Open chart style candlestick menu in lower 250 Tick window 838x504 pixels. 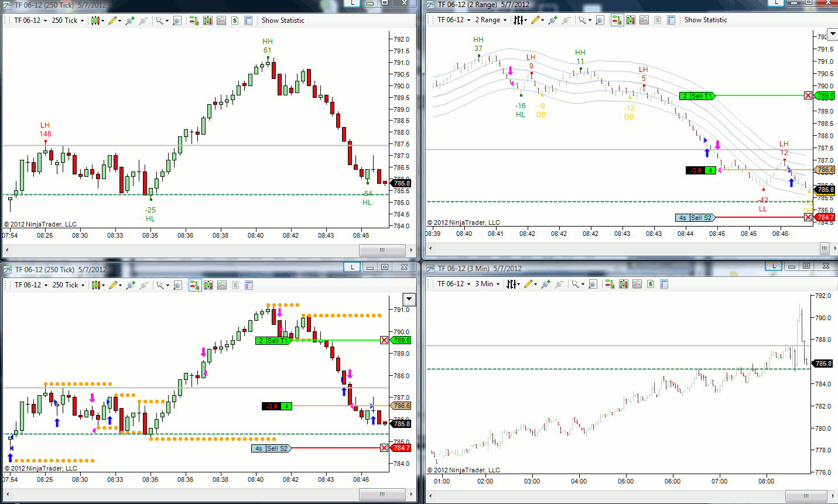pyautogui.click(x=98, y=285)
